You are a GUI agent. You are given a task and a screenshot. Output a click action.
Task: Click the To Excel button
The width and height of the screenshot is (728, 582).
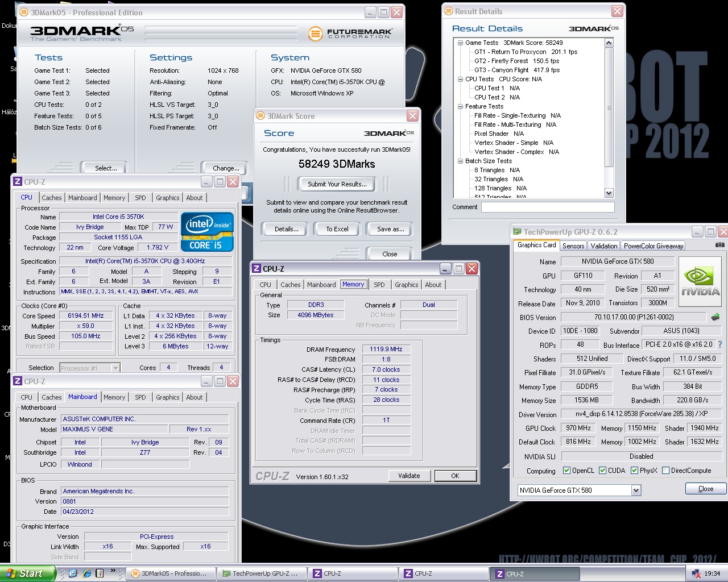tap(337, 229)
